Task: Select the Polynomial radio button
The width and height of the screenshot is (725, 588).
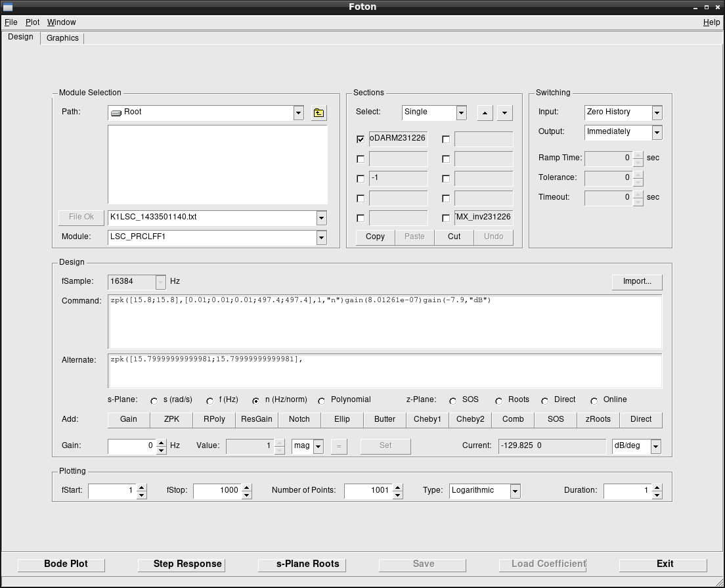Action: point(321,401)
